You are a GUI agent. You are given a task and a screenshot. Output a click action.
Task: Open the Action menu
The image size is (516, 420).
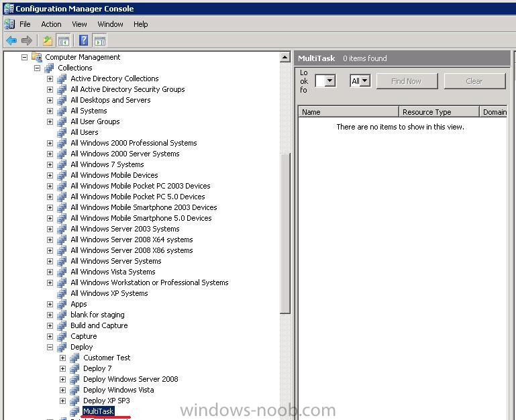[x=51, y=24]
